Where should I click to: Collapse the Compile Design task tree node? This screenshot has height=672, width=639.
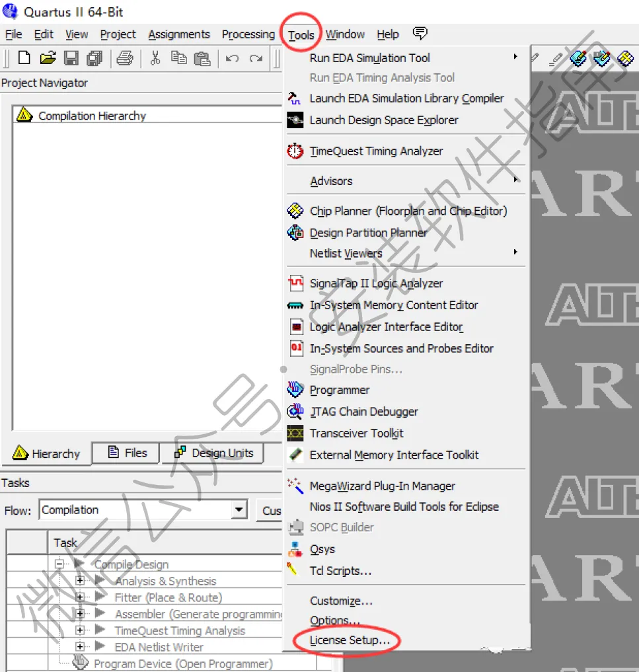(x=59, y=564)
